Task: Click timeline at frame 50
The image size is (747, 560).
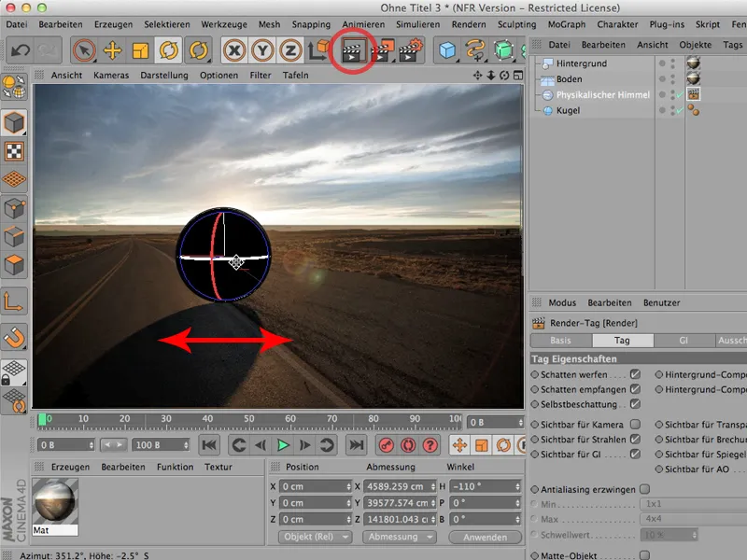Action: [248, 419]
